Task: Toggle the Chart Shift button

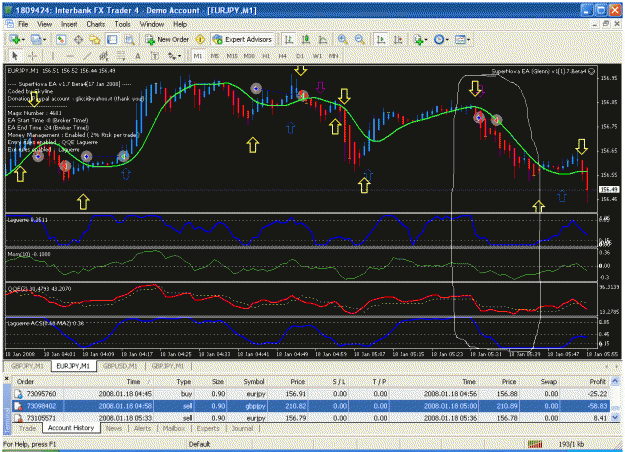Action: [x=398, y=39]
